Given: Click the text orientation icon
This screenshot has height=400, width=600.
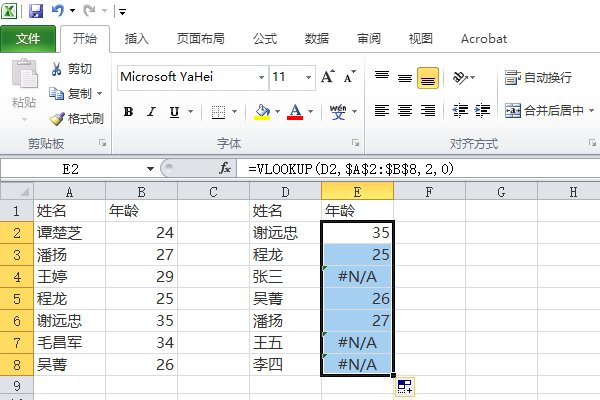Looking at the screenshot, I should [x=460, y=78].
